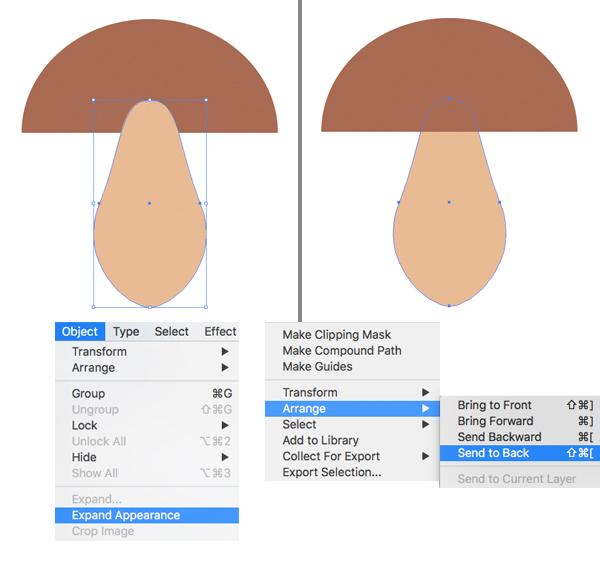This screenshot has width=600, height=564.
Task: Expand the Transform submenu in Object menu
Action: pyautogui.click(x=99, y=352)
